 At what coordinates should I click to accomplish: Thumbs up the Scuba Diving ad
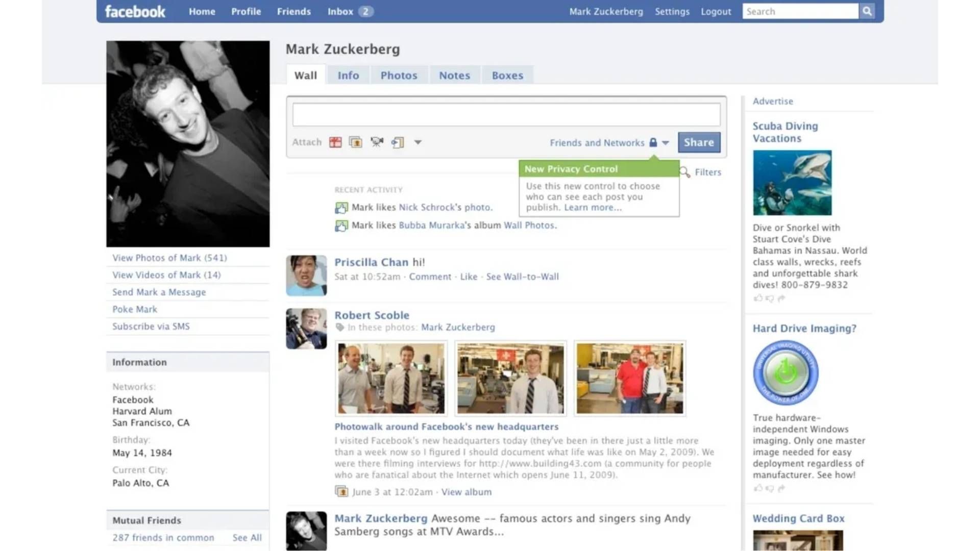758,298
